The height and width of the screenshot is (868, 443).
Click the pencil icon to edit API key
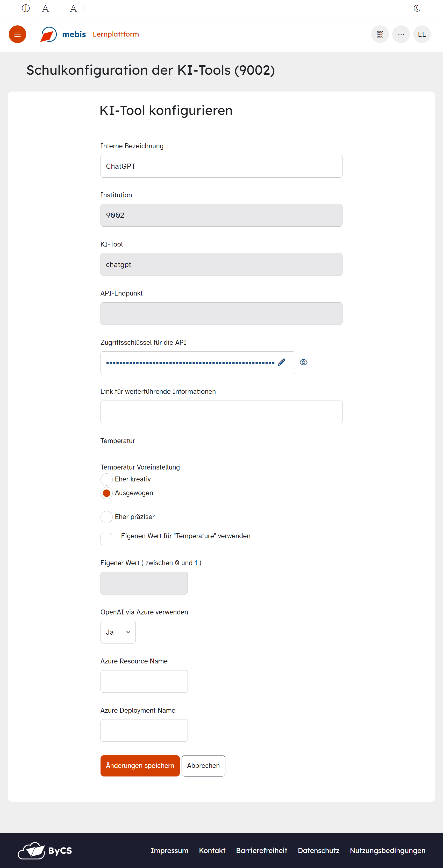(x=281, y=362)
